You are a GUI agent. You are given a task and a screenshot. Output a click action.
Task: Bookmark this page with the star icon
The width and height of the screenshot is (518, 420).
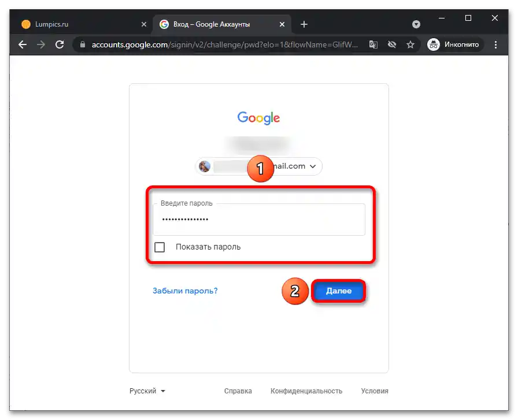[410, 44]
